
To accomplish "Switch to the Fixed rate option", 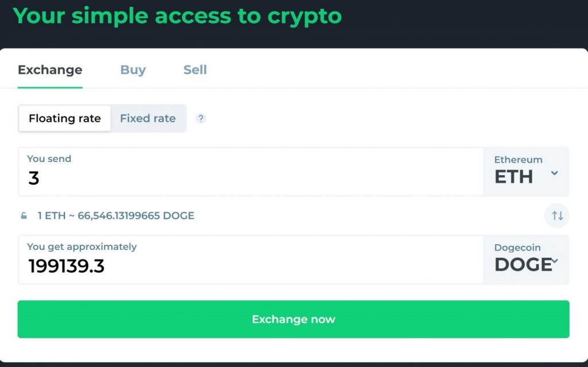I will point(148,118).
